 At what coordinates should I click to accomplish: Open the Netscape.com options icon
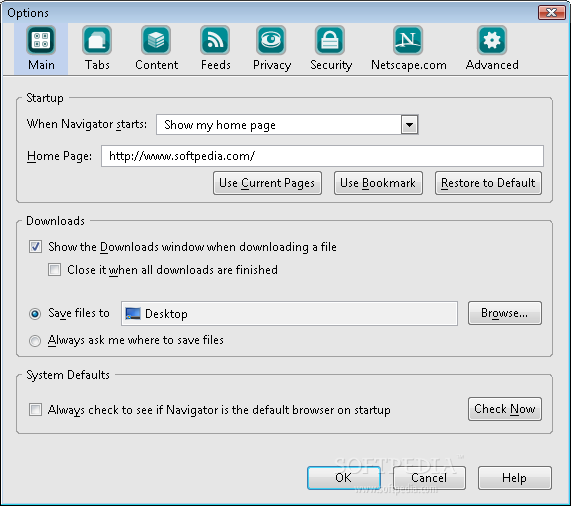point(408,40)
